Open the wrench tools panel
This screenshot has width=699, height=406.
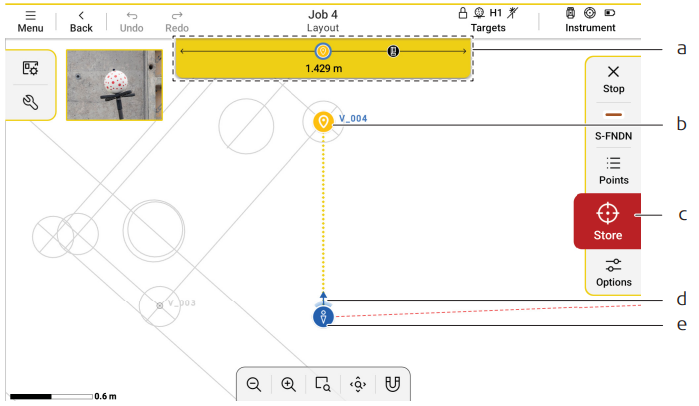pos(30,102)
